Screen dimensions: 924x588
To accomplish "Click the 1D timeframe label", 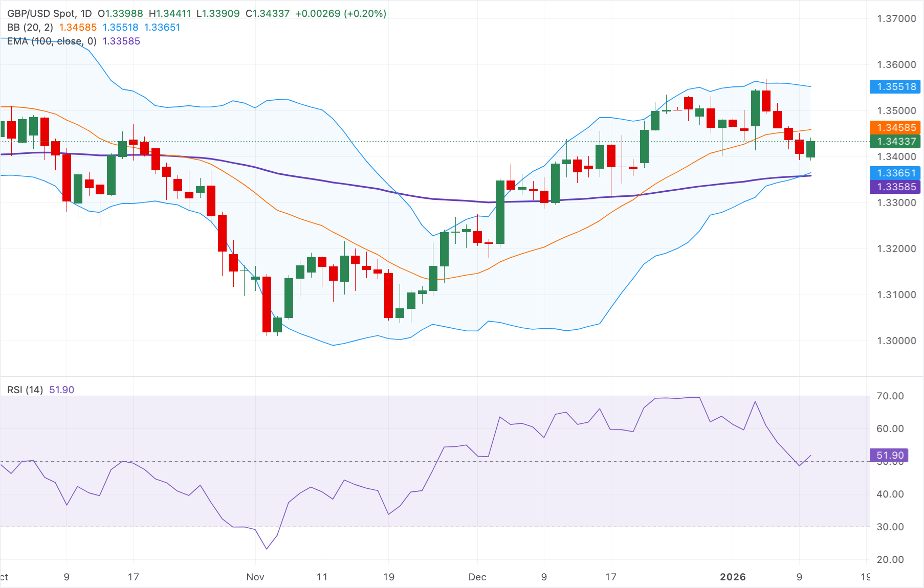I will pyautogui.click(x=87, y=14).
